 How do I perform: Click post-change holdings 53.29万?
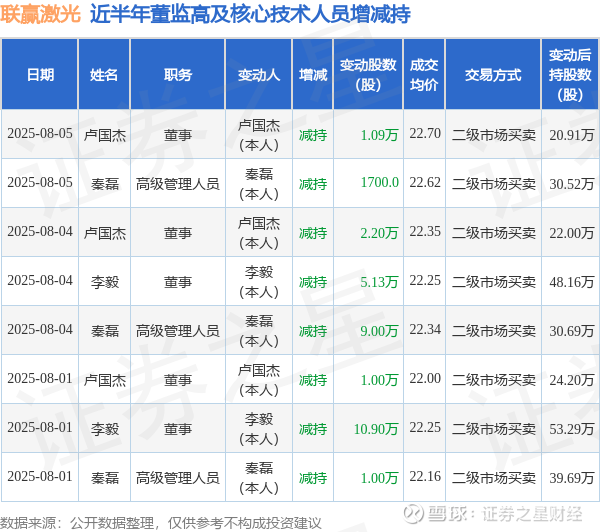[x=572, y=428]
